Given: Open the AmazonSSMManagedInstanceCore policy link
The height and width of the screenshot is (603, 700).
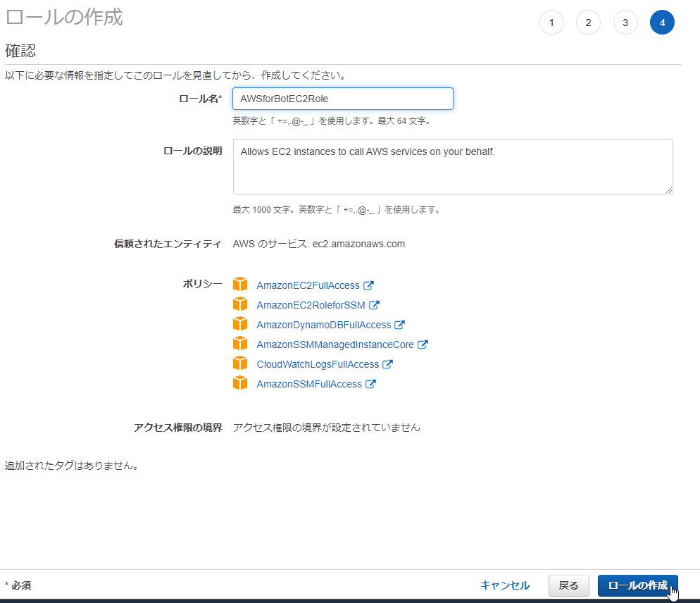Looking at the screenshot, I should [x=337, y=344].
